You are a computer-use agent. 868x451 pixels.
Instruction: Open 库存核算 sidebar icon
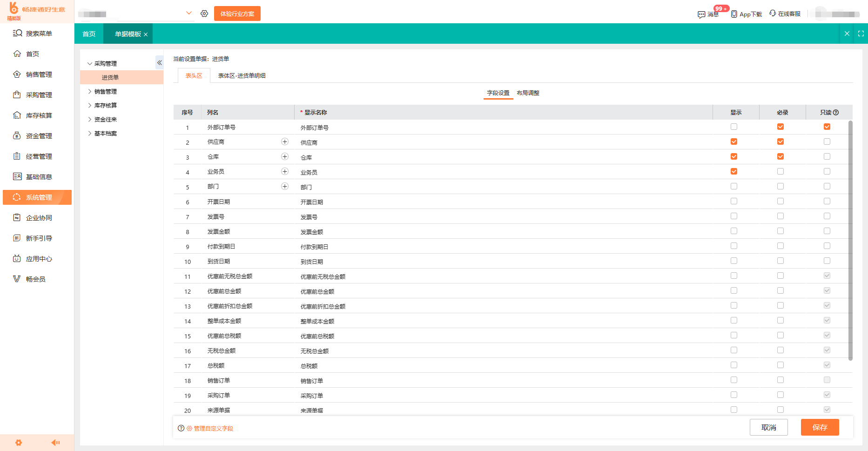(17, 115)
